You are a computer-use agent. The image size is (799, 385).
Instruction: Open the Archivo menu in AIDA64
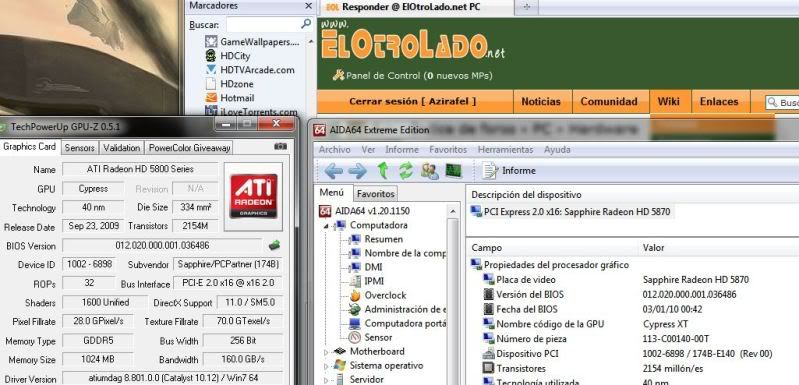pyautogui.click(x=334, y=150)
